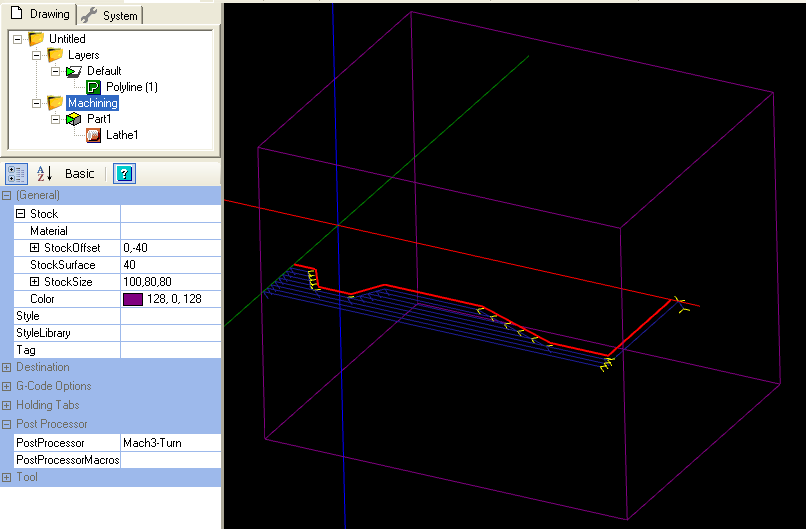Image resolution: width=806 pixels, height=529 pixels.
Task: Click the Layers folder icon
Action: point(55,55)
